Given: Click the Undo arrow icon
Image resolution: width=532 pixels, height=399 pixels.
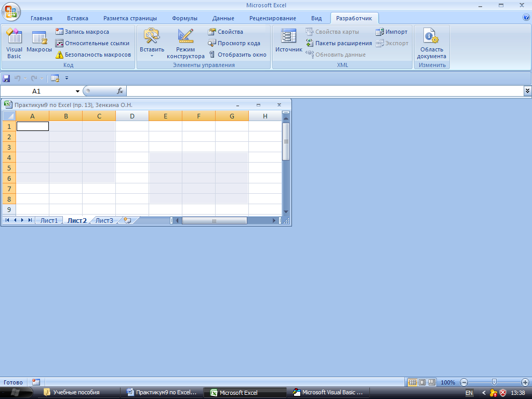Looking at the screenshot, I should 17,78.
